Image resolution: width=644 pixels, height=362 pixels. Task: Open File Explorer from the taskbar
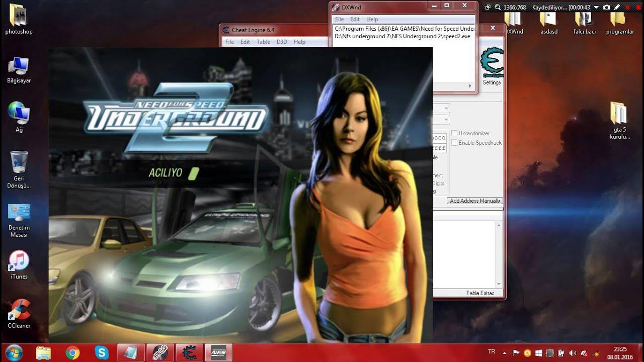[x=44, y=353]
